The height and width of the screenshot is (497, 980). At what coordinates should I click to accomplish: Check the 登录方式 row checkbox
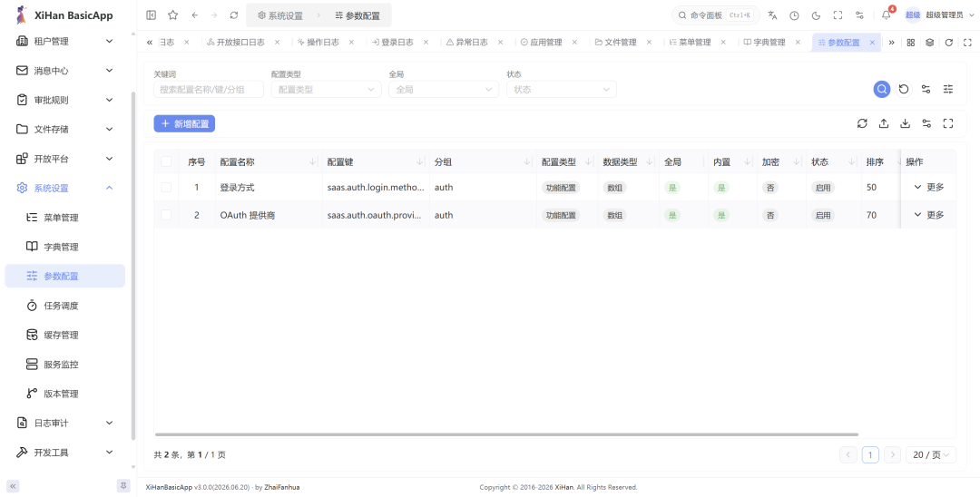(x=166, y=188)
